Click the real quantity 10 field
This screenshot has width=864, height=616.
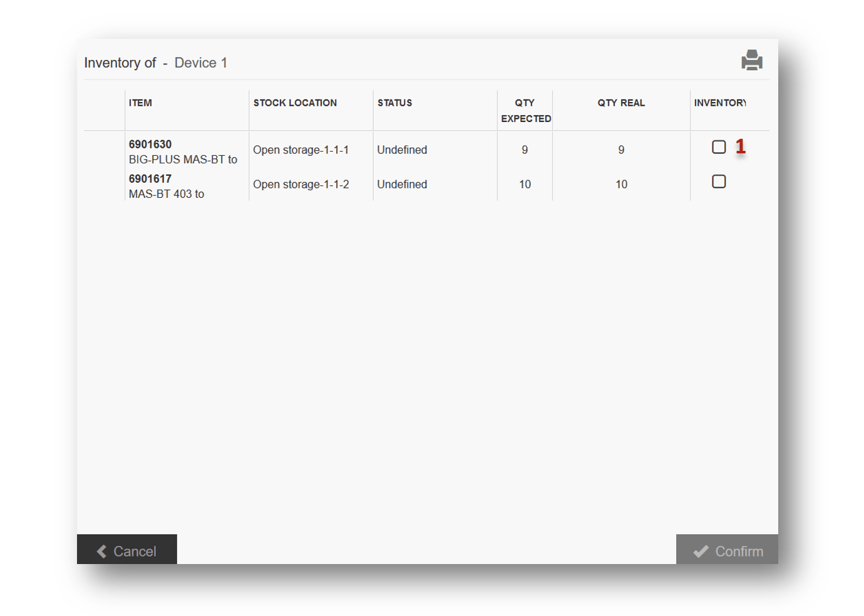click(x=620, y=184)
